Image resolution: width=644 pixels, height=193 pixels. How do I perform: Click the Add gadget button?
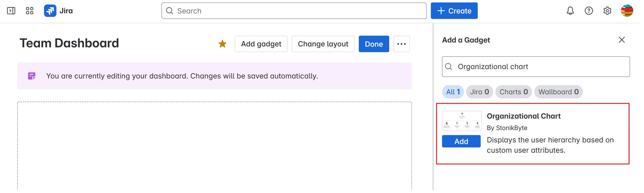point(261,44)
